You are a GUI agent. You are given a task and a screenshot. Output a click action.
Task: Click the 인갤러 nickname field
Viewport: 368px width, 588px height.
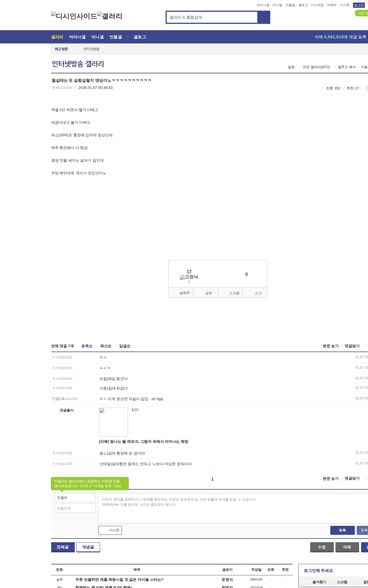(75, 498)
